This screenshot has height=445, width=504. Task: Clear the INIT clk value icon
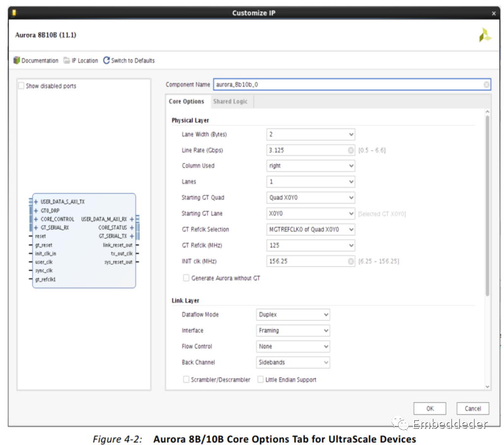[x=351, y=261]
